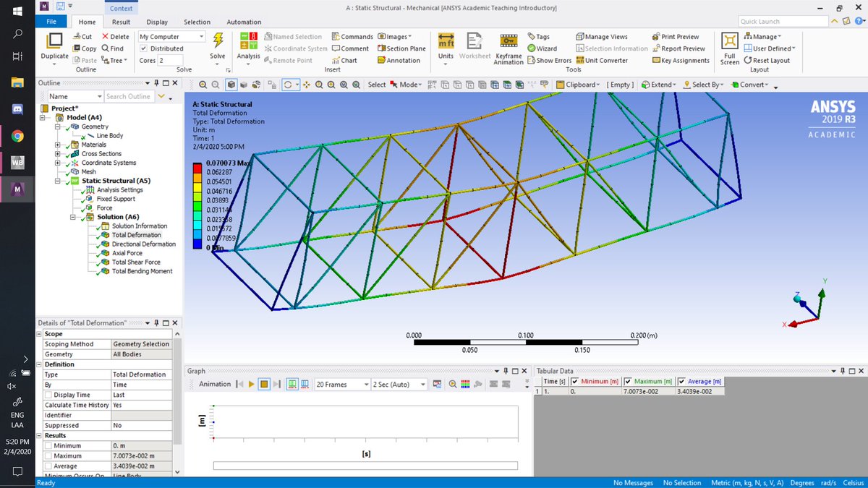Click Report Preview
This screenshot has width=868, height=488.
678,48
